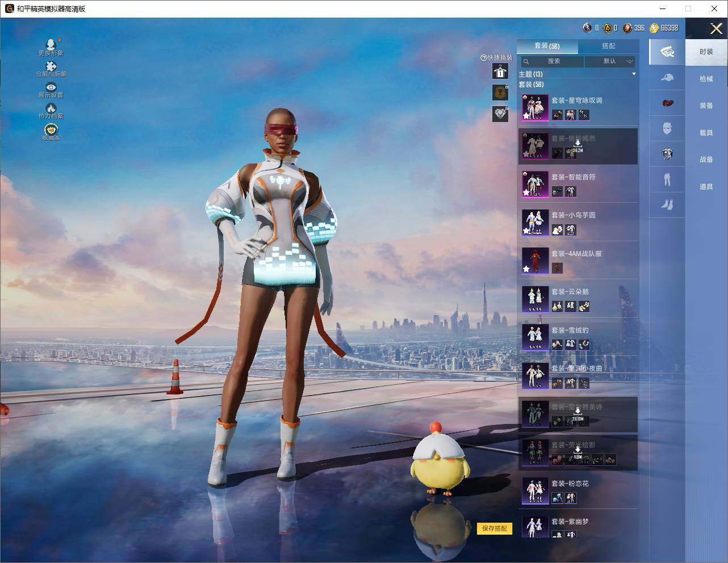
Task: Open 热力档案 flame icon
Action: 51,111
